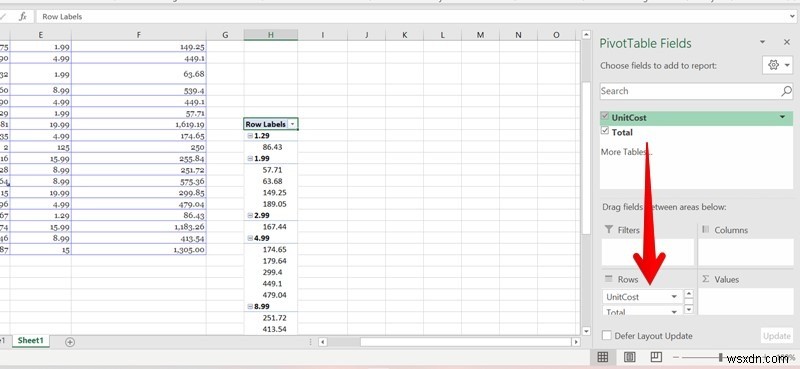The width and height of the screenshot is (800, 369).
Task: Select column E header
Action: (x=40, y=35)
